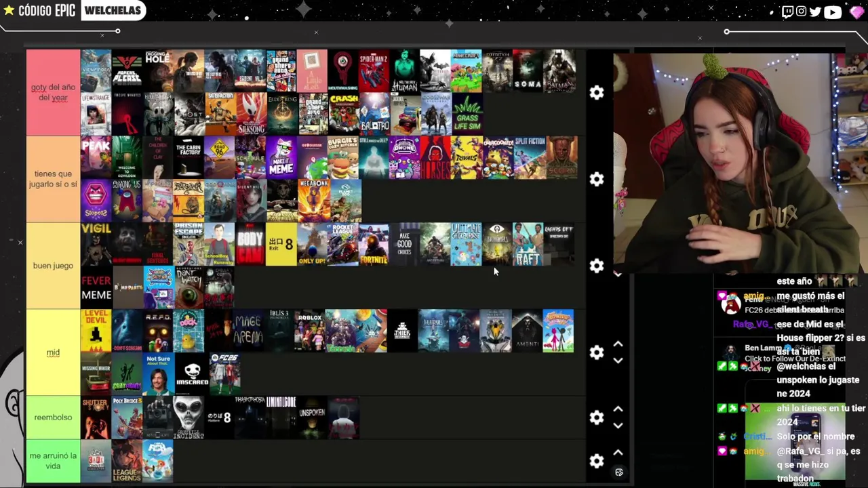Move 'mid' tier up with chevron
The width and height of the screenshot is (868, 488).
(618, 344)
